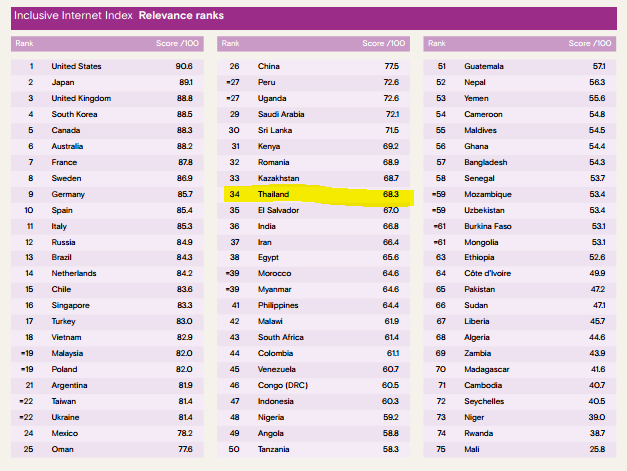The height and width of the screenshot is (471, 627).
Task: Click Tanzania at rank 50
Action: 274,449
